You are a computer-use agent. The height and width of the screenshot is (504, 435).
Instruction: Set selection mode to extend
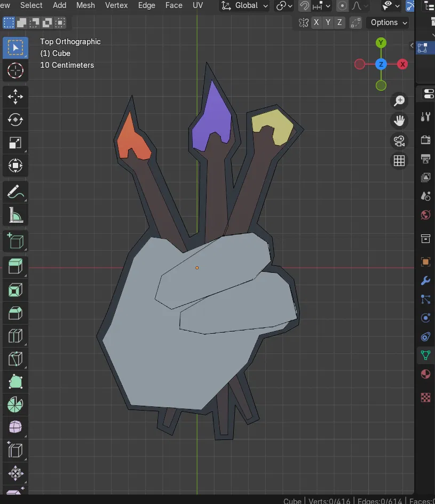click(21, 22)
